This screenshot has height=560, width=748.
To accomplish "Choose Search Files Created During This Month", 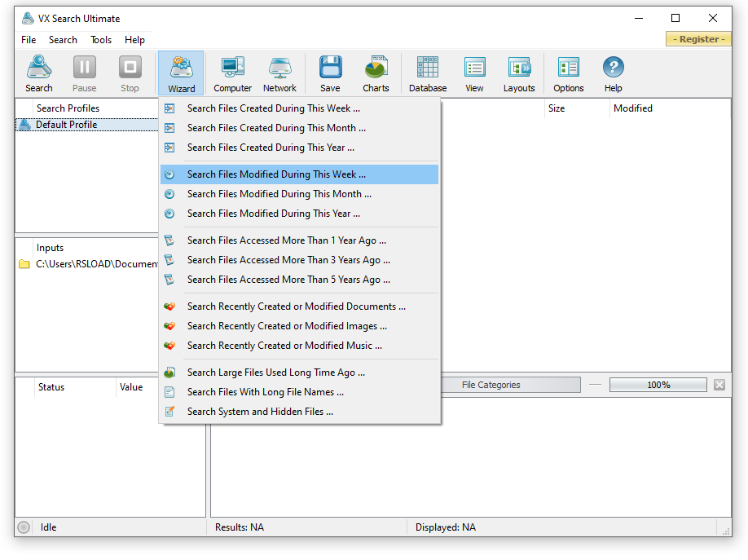I will tap(299, 128).
